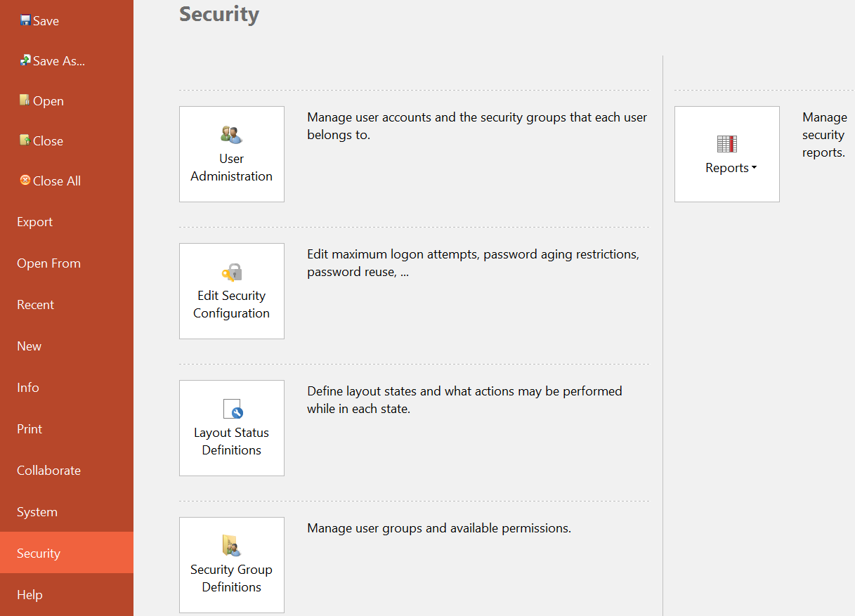
Task: Select Collaborate in the sidebar
Action: click(48, 471)
